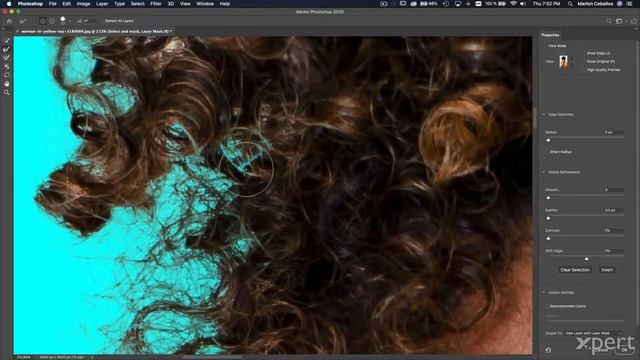The image size is (640, 360).
Task: Collapse the Output Settings section
Action: [544, 293]
